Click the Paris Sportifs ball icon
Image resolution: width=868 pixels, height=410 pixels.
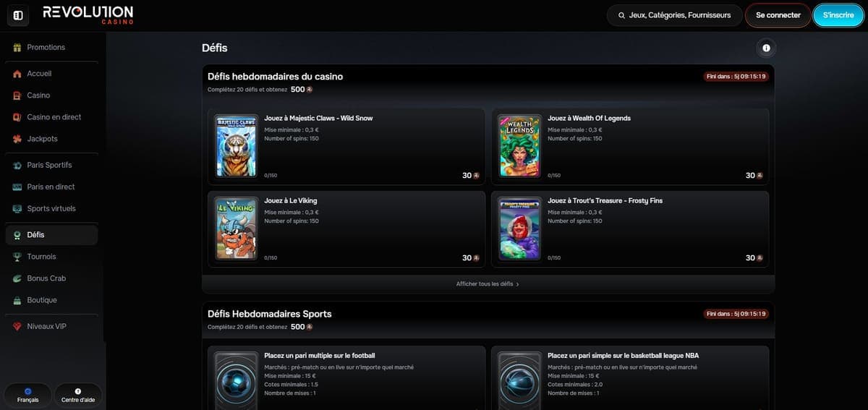tap(17, 165)
